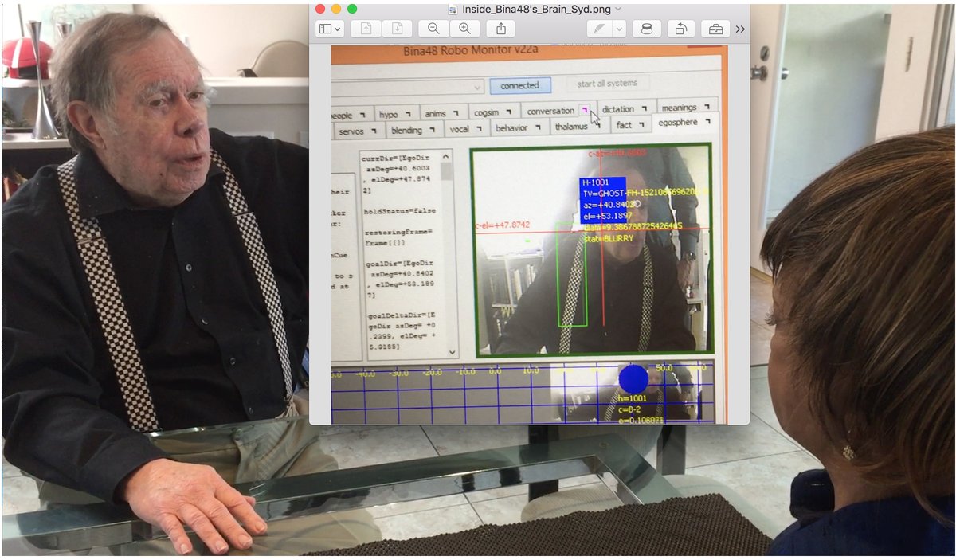Click scroll-down arrow of currDir text panel

453,351
